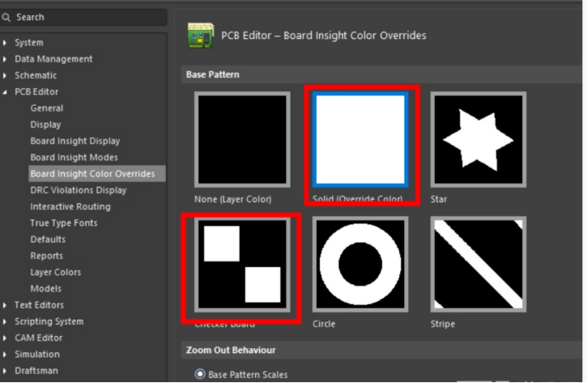Expand the System tree node
The width and height of the screenshot is (588, 383).
click(x=6, y=42)
